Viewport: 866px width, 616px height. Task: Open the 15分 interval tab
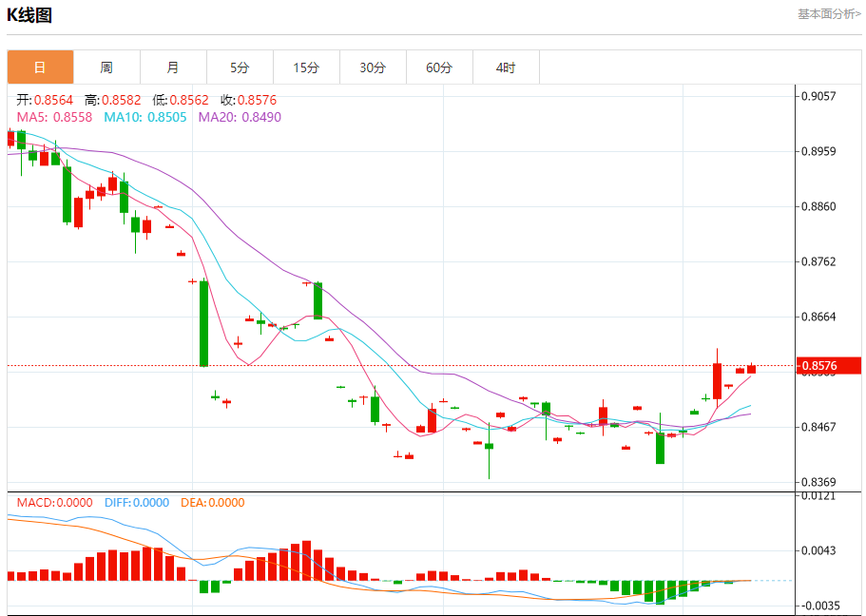point(306,67)
